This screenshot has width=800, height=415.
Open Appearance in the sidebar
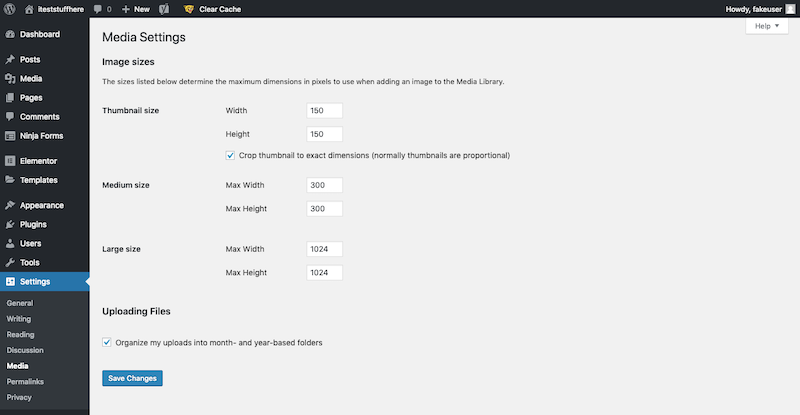(x=44, y=205)
